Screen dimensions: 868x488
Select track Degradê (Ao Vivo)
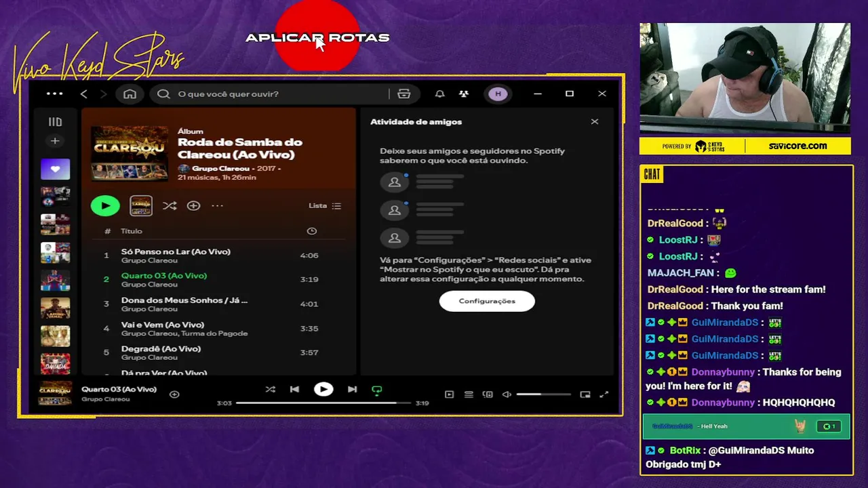161,348
